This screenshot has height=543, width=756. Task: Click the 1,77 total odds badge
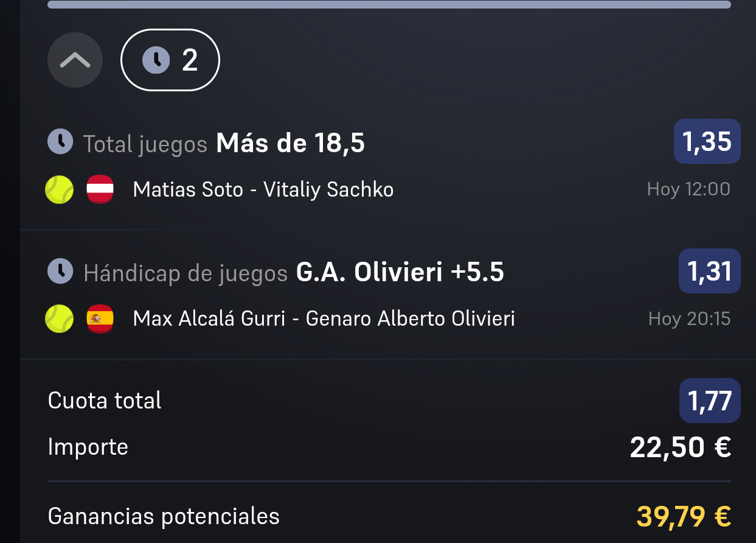[710, 401]
